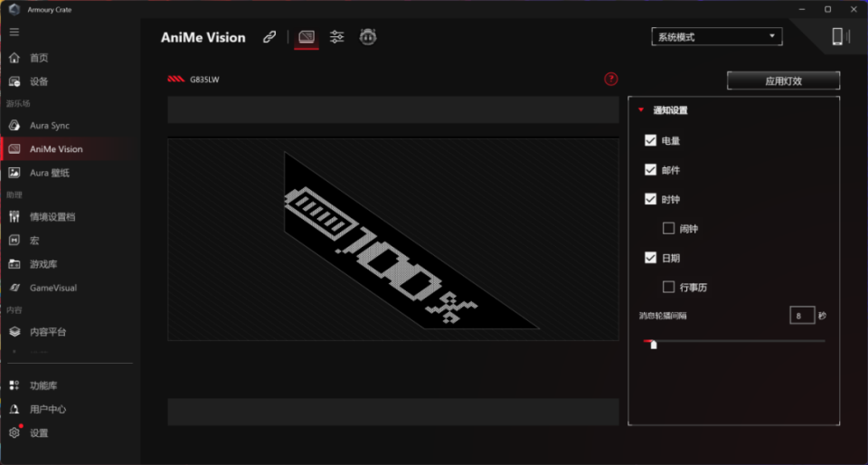The width and height of the screenshot is (868, 465).
Task: Click the interval seconds input field
Action: (802, 316)
